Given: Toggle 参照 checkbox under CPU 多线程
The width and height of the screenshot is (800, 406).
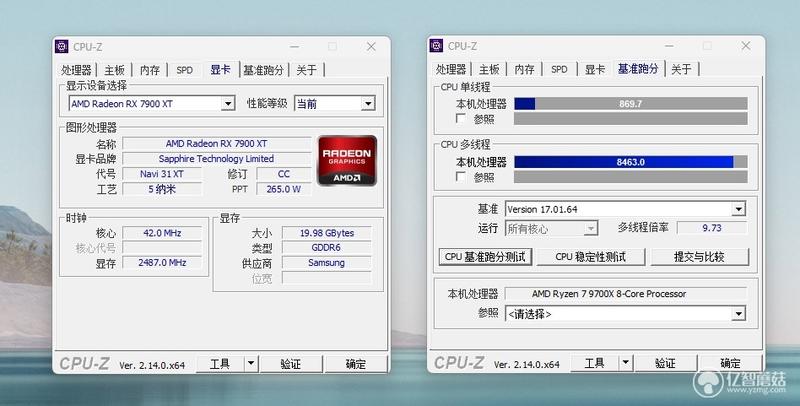Looking at the screenshot, I should (460, 176).
